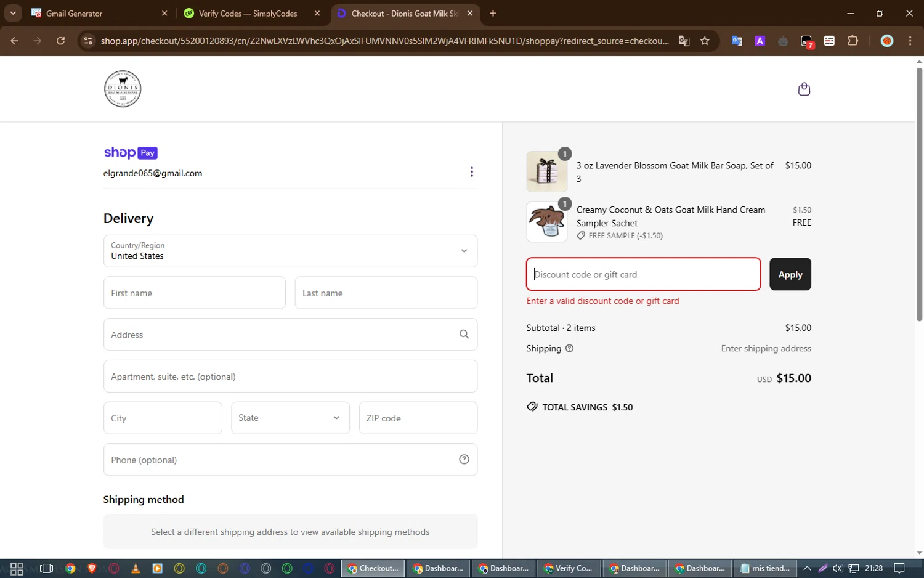Click the Lavender Blossom soap thumbnail
This screenshot has width=924, height=578.
tap(547, 171)
